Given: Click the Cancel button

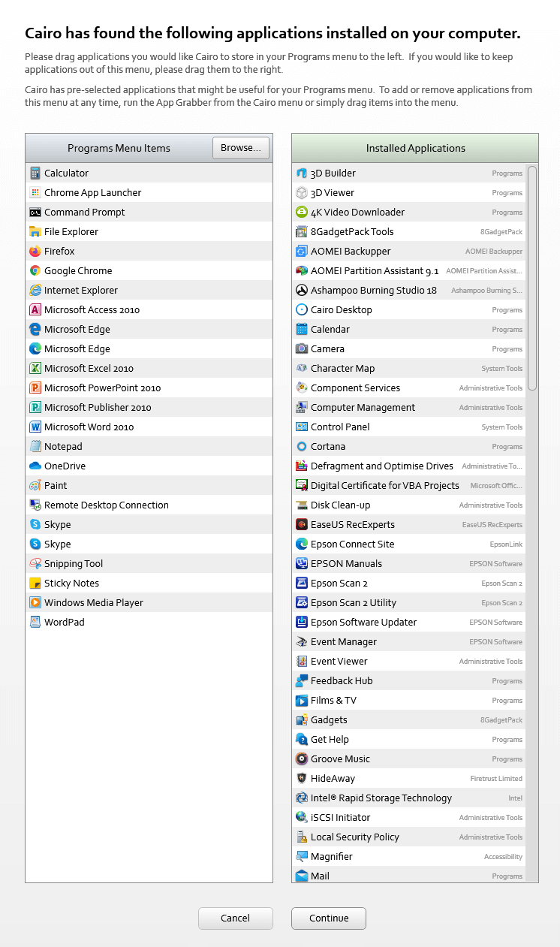Looking at the screenshot, I should 235,918.
